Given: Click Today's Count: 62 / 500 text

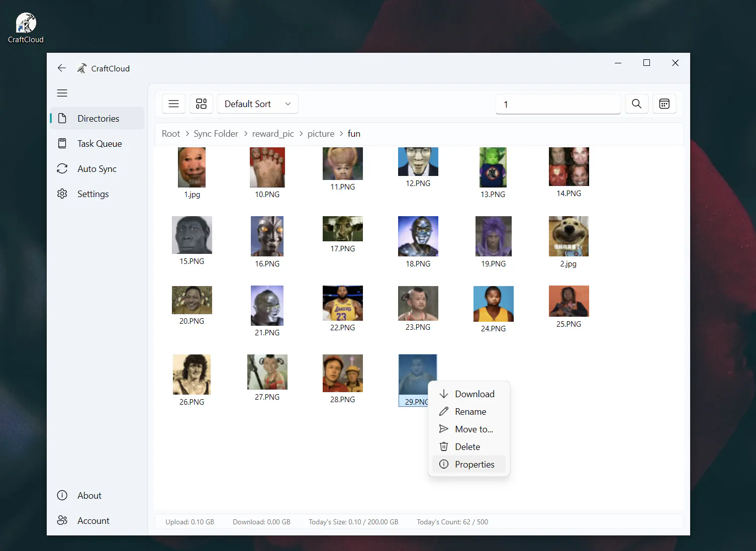Looking at the screenshot, I should (x=452, y=522).
